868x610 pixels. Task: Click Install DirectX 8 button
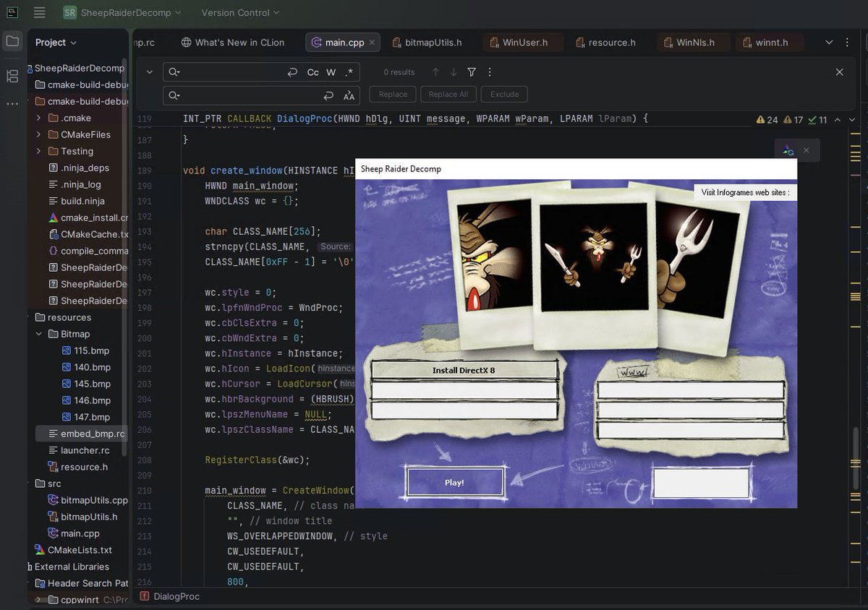tap(464, 370)
